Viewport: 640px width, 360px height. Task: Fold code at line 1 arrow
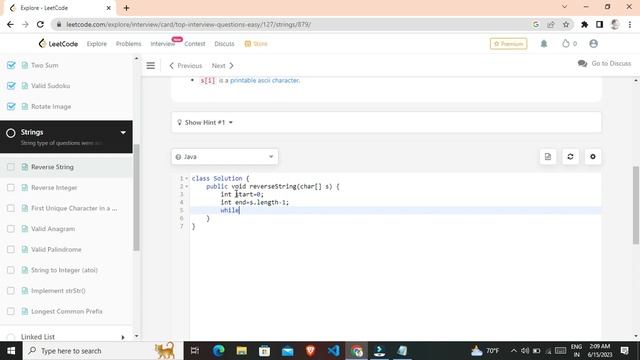(187, 179)
